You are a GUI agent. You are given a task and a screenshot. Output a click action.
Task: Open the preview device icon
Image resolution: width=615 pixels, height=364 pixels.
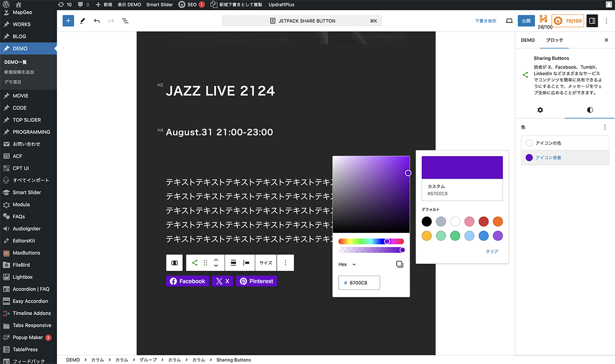click(509, 21)
